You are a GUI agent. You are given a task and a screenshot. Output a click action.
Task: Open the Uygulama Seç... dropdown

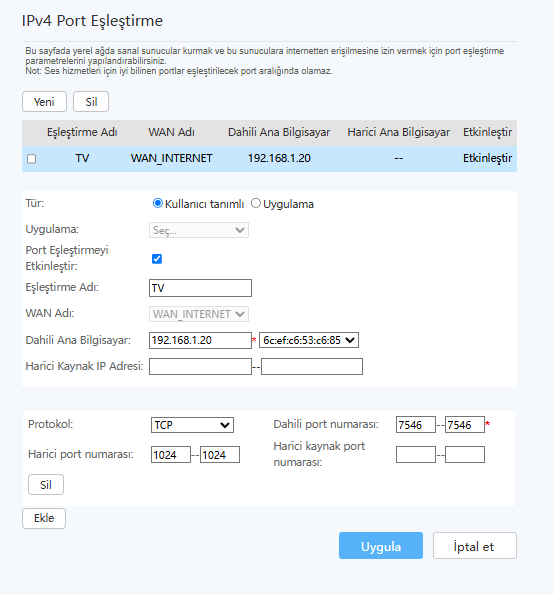[199, 230]
